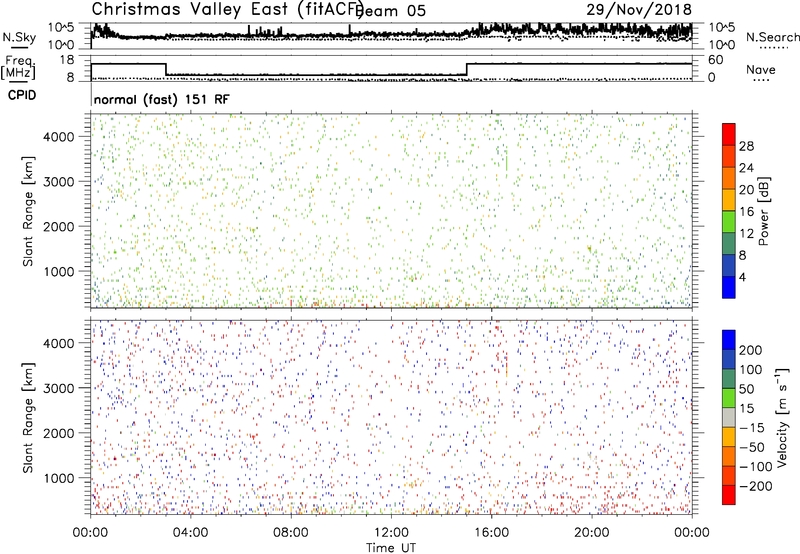Select the Slant Range label of power panel
The height and width of the screenshot is (554, 800).
[x=28, y=211]
